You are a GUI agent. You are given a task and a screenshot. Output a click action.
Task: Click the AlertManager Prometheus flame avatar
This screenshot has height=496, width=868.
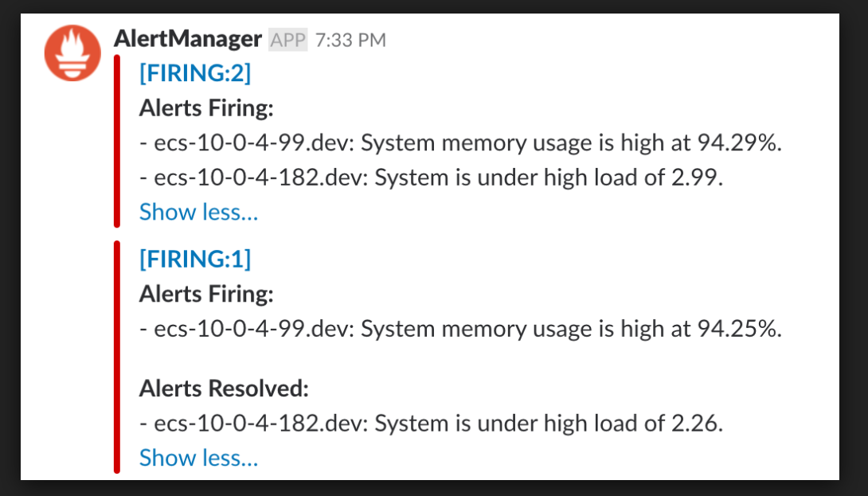(x=72, y=53)
